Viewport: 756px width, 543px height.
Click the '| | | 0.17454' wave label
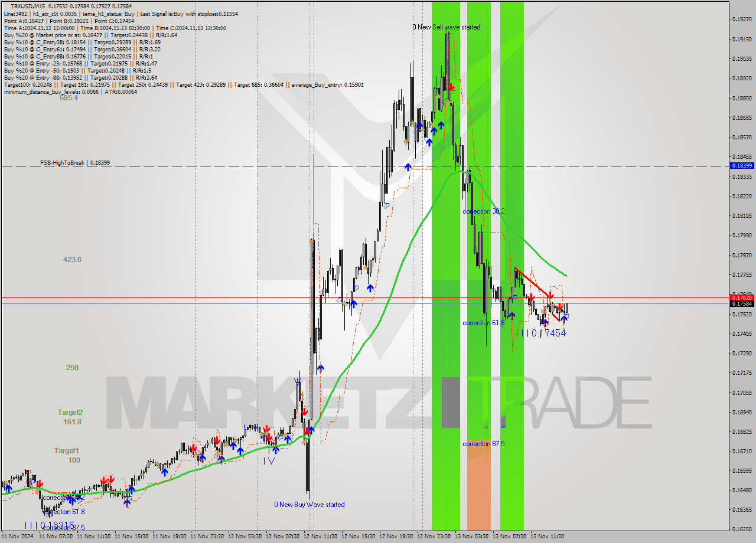pyautogui.click(x=540, y=333)
